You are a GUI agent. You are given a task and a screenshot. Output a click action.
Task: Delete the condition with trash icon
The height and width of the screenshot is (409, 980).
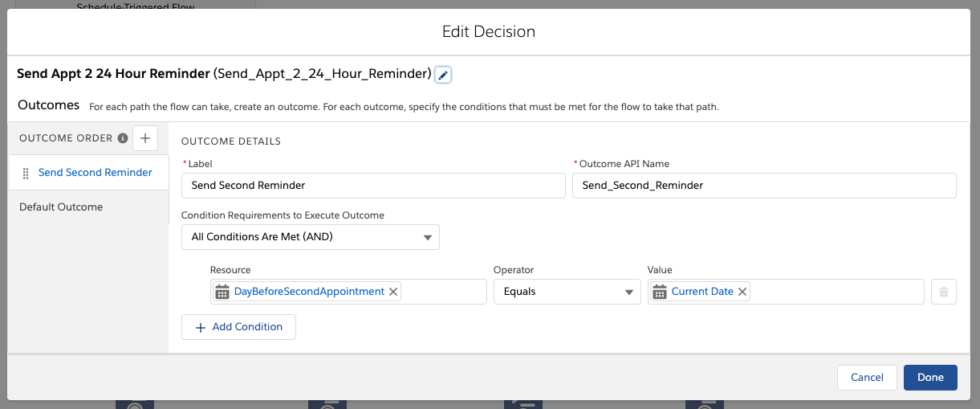coord(944,292)
